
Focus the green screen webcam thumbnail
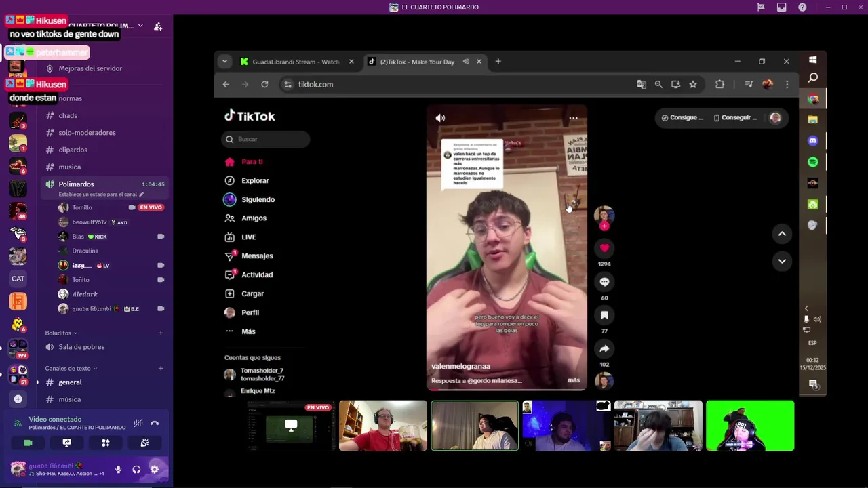750,426
